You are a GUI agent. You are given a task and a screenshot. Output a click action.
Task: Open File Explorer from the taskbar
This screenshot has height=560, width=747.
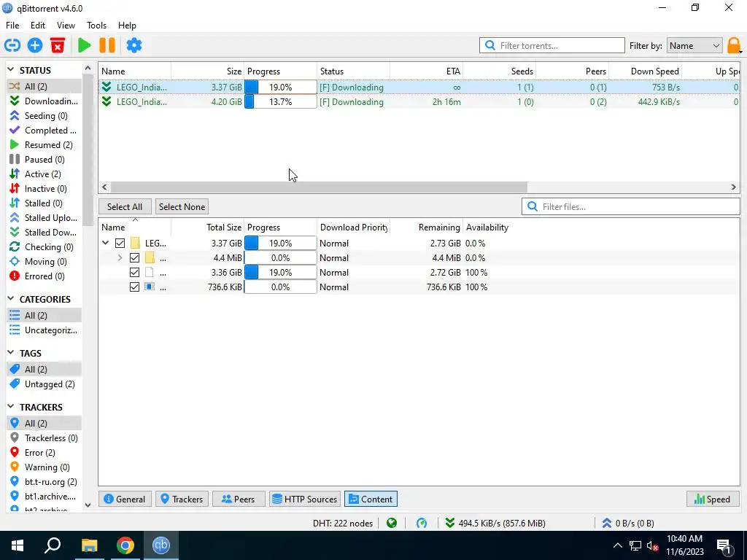click(89, 545)
